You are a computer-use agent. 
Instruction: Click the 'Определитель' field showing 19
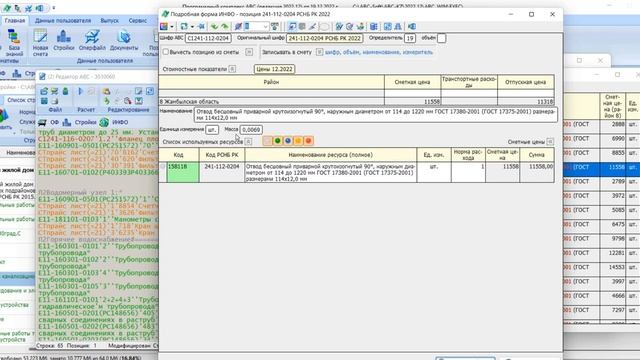410,38
